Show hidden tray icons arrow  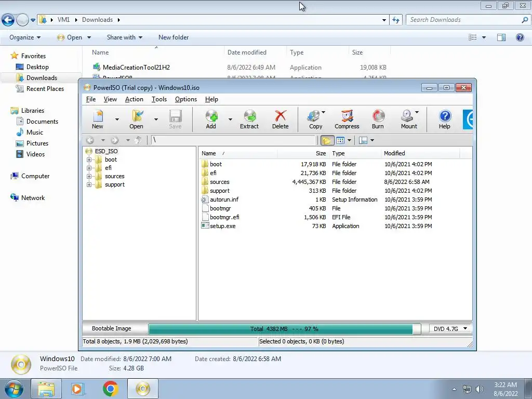(x=454, y=389)
